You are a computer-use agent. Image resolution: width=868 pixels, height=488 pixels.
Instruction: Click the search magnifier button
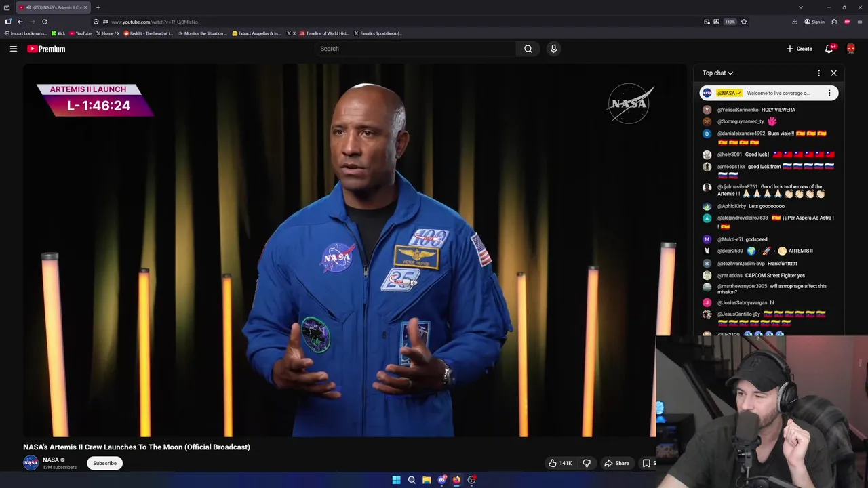click(x=528, y=49)
